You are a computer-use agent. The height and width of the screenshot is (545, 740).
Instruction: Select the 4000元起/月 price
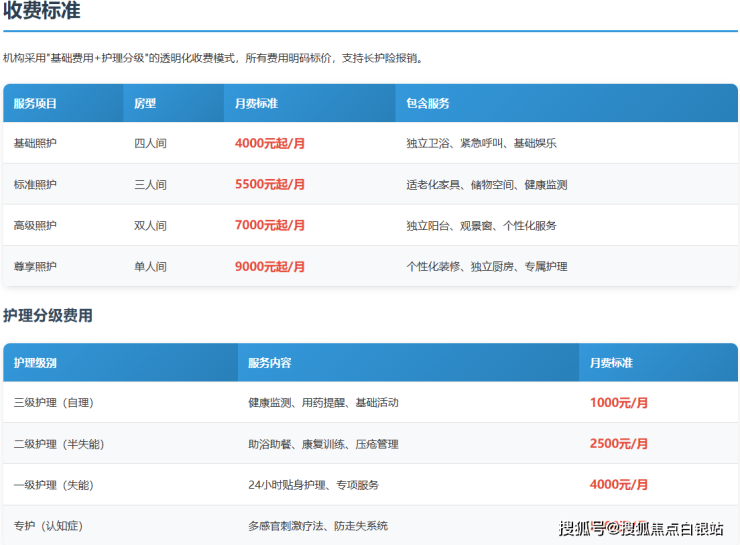coord(270,144)
